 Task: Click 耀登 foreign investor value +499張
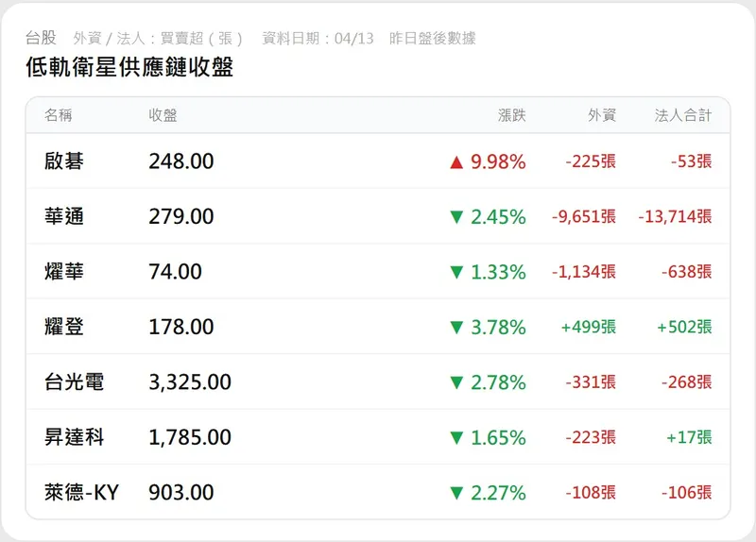[588, 327]
